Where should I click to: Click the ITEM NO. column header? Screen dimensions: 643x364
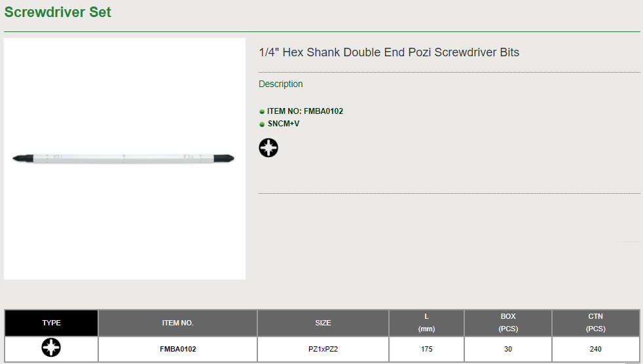(x=177, y=323)
